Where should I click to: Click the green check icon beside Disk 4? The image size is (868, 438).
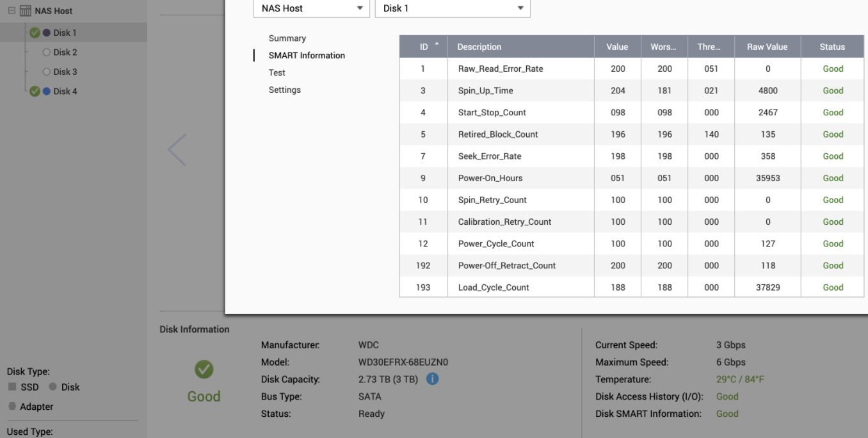(x=35, y=91)
